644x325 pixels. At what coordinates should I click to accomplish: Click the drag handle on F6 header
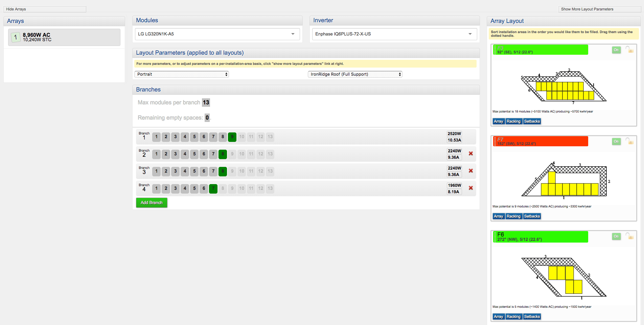pyautogui.click(x=495, y=237)
